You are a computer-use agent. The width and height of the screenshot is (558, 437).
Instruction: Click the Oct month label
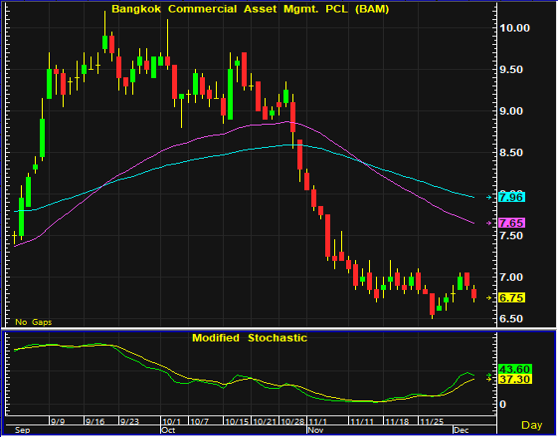[168, 430]
